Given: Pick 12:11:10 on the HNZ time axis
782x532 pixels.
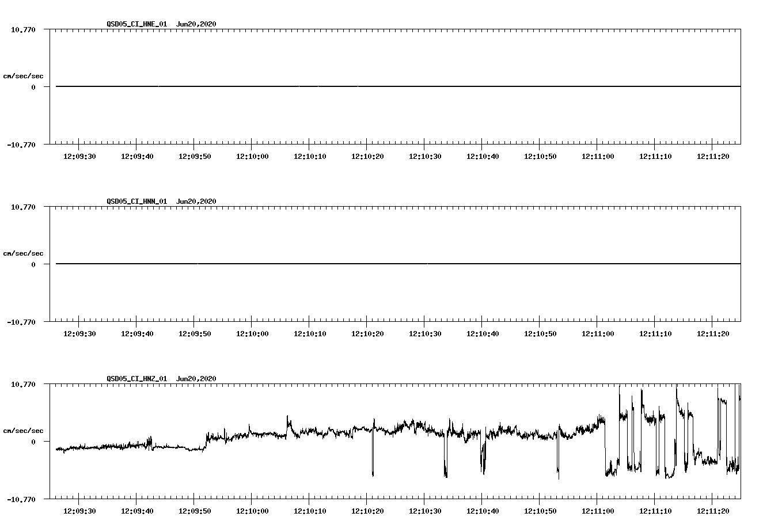Looking at the screenshot, I should [655, 511].
